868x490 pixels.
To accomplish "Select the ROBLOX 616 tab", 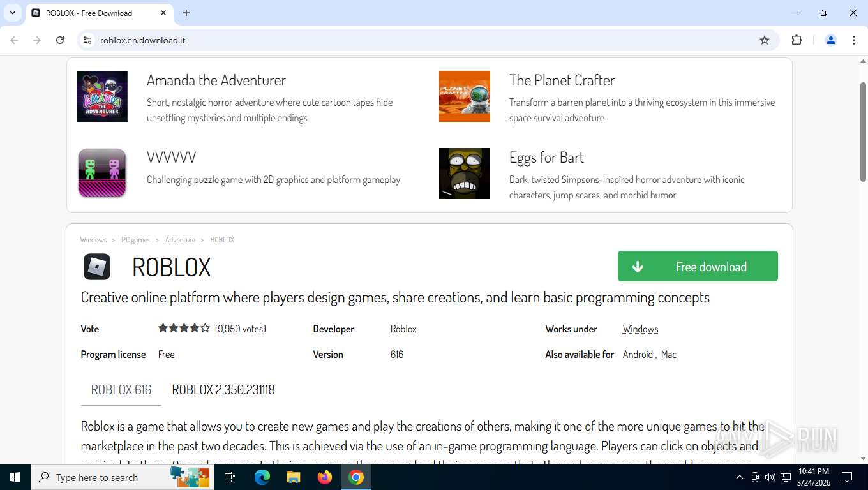I will (x=121, y=390).
